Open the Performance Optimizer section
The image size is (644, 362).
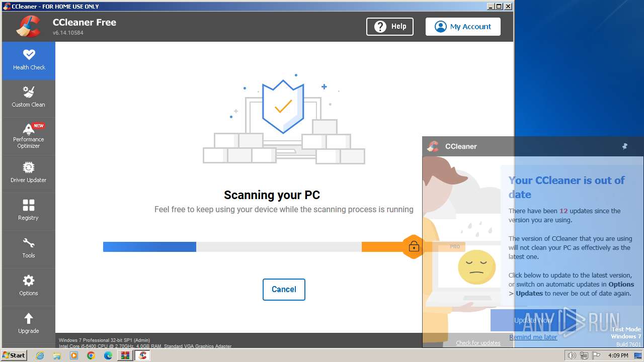pyautogui.click(x=29, y=136)
